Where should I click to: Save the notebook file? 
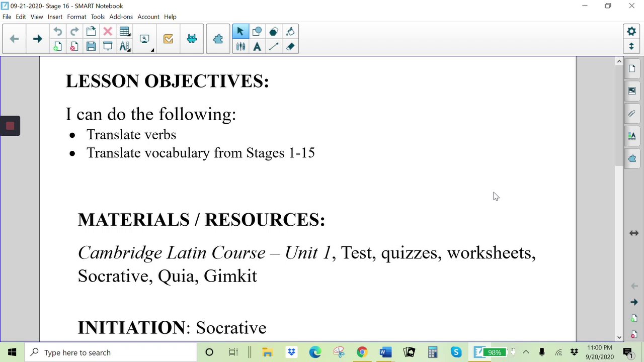pos(91,47)
